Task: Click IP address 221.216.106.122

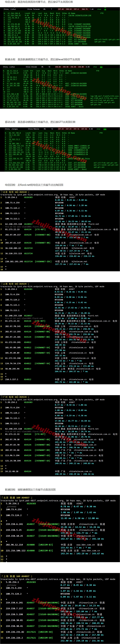Action: (x=16, y=551)
